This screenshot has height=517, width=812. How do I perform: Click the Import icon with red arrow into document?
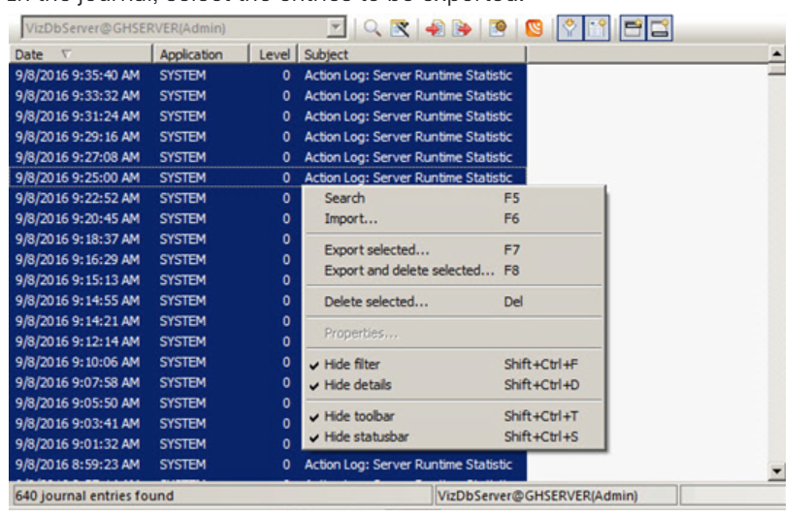[x=435, y=27]
